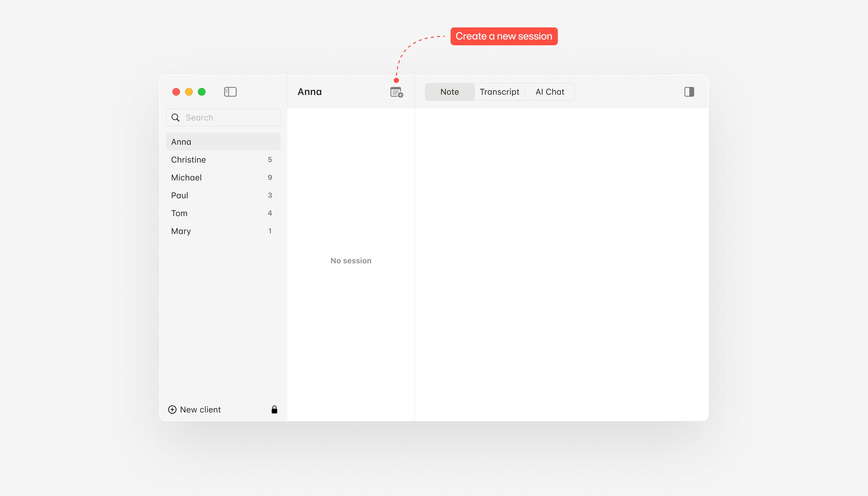Open Tom's sessions

click(223, 213)
